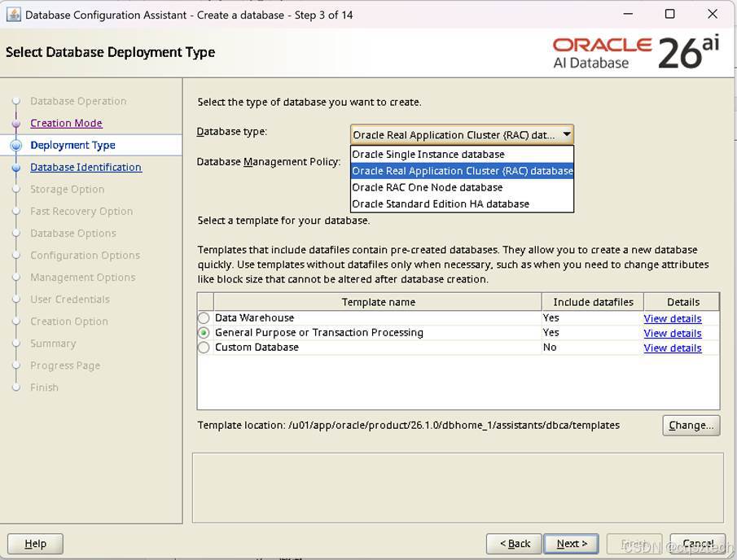Click Storage Option step label in sidebar
Screen dimensions: 737x560
click(68, 190)
